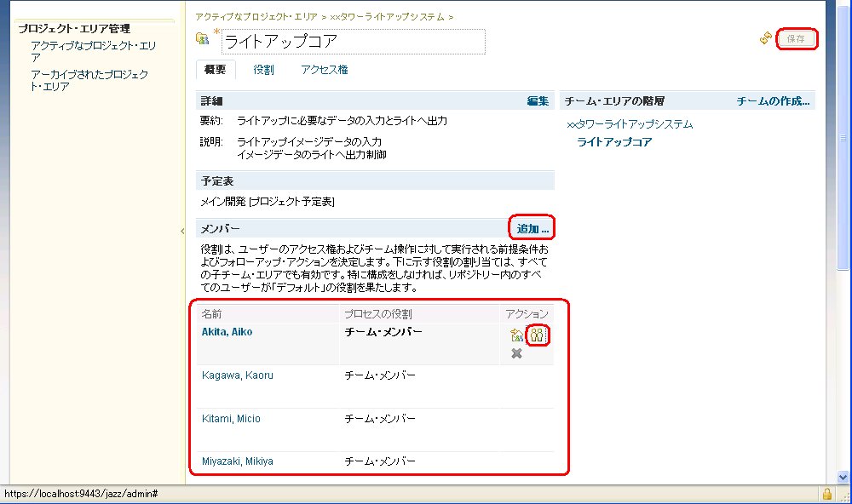Click the summary text ライトアップに必要なデータの入力とライトへ出力
Screen dimensions: 852x504
[342, 121]
